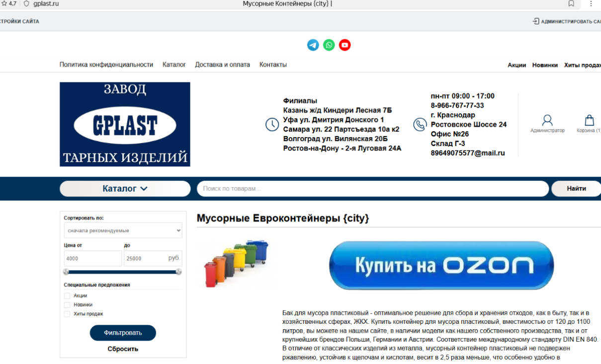Click the address Уфа ул. Дмитрия Донского 1
Image resolution: width=601 pixels, height=364 pixels.
coord(334,120)
